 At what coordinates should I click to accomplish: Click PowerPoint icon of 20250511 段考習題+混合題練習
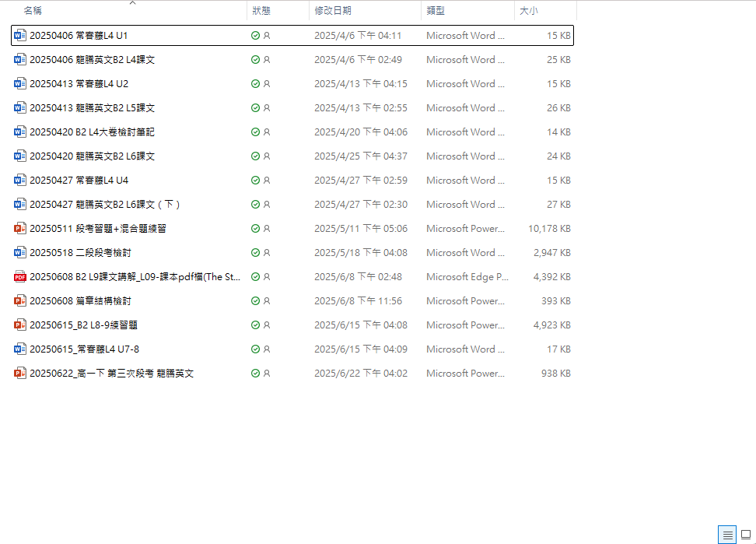point(20,229)
